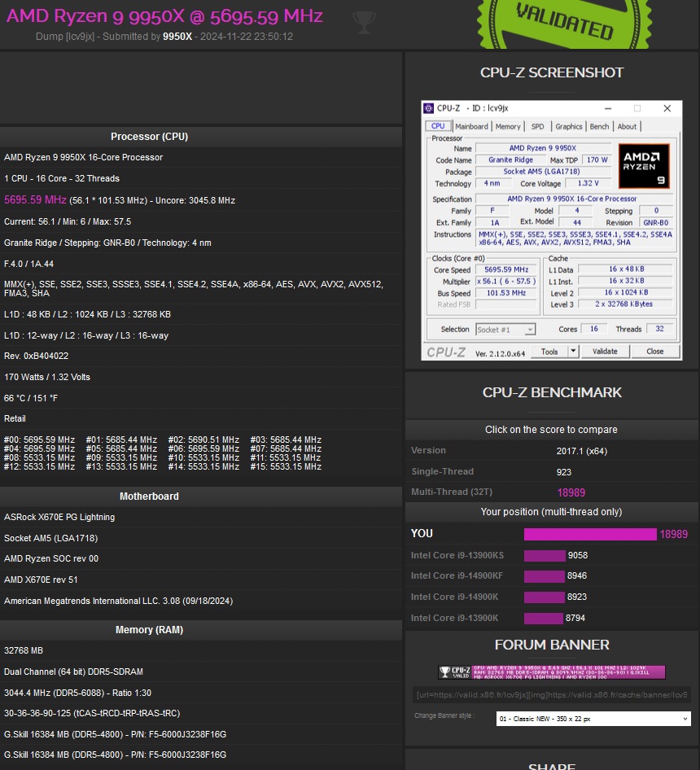Open the SPD tab in the CPU-Z screenshot
This screenshot has height=770, width=700.
[537, 126]
